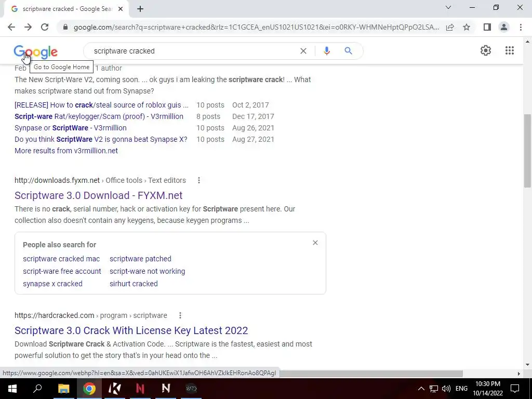This screenshot has height=399, width=532.
Task: Open options menu for FYXM.net result
Action: [199, 180]
